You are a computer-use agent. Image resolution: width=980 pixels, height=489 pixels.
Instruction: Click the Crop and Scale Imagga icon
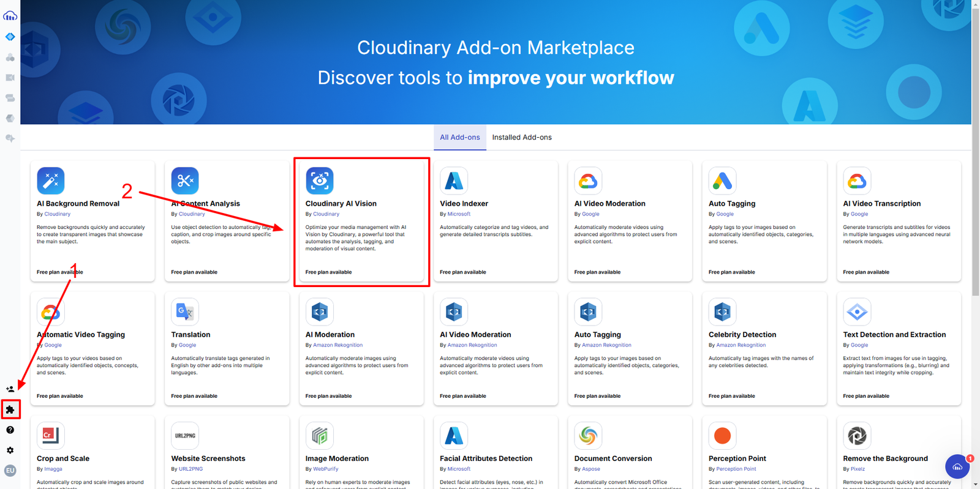pos(51,435)
